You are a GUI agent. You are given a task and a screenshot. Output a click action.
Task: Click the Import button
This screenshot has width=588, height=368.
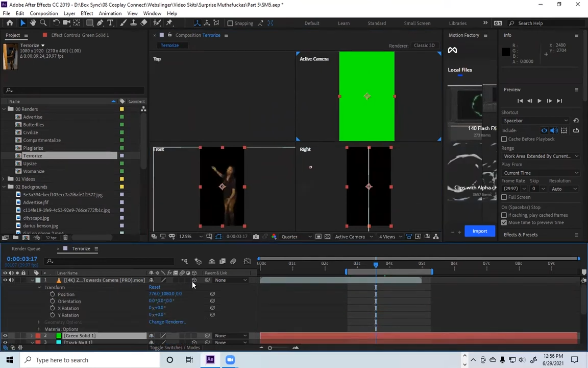(x=479, y=231)
